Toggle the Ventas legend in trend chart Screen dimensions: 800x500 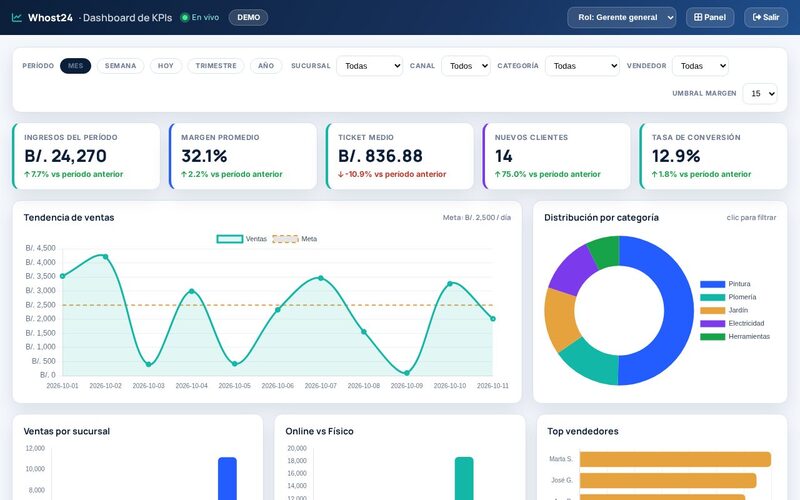[241, 239]
